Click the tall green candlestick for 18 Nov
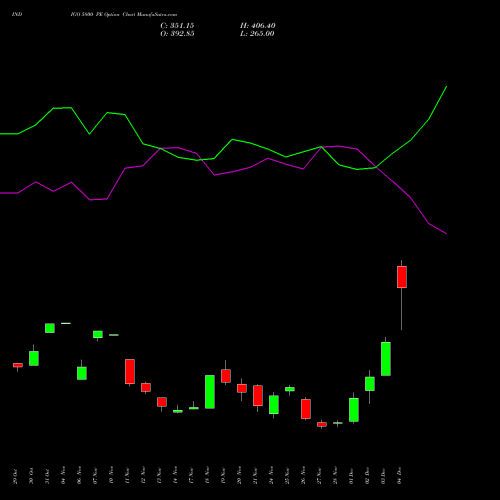The height and width of the screenshot is (500, 500). [x=210, y=392]
